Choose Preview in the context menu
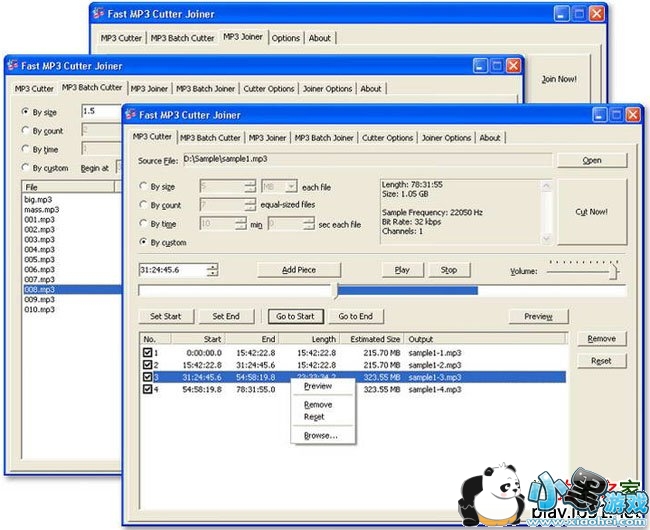The height and width of the screenshot is (530, 650). click(x=318, y=386)
